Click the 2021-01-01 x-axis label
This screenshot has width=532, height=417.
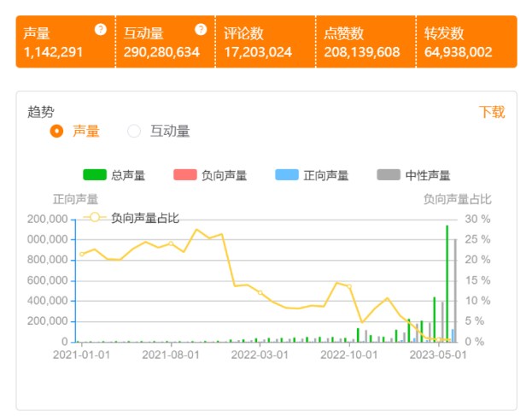(x=81, y=355)
